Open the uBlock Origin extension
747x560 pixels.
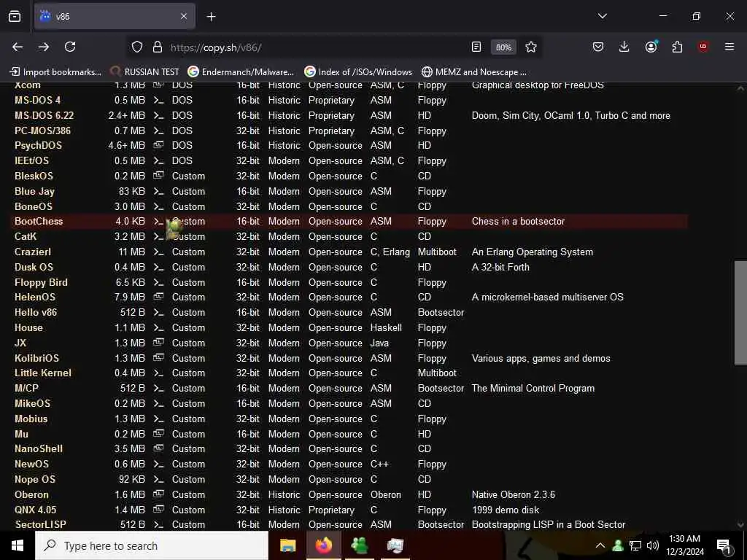click(703, 47)
